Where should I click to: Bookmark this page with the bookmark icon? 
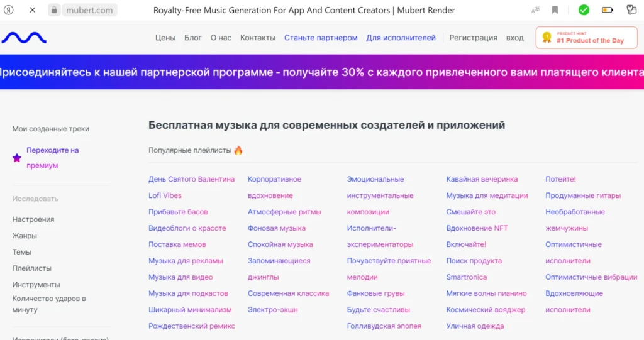[x=555, y=10]
